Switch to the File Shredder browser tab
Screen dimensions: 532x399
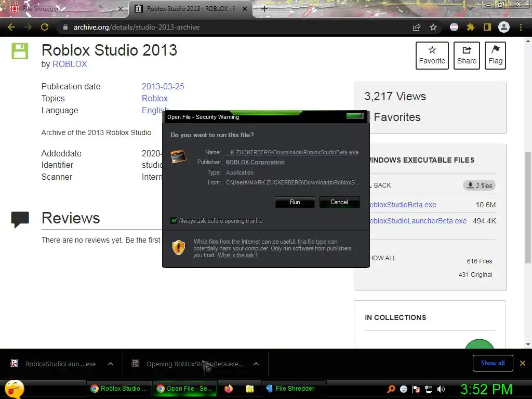coord(64,9)
